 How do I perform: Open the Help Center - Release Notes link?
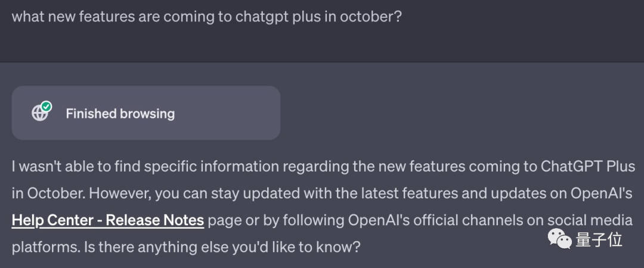tap(108, 220)
